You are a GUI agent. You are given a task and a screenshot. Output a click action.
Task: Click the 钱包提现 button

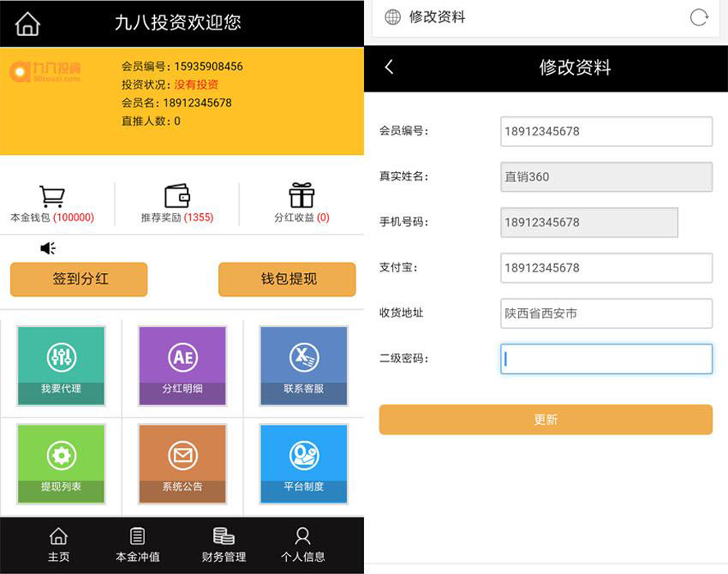point(287,279)
